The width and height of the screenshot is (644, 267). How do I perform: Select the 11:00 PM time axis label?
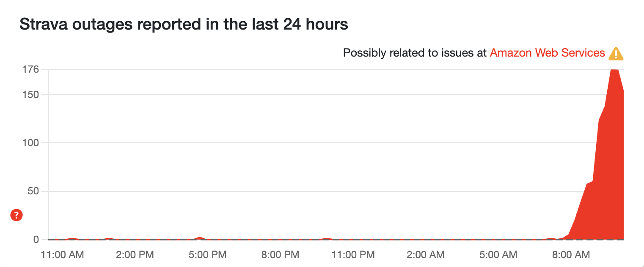[354, 255]
